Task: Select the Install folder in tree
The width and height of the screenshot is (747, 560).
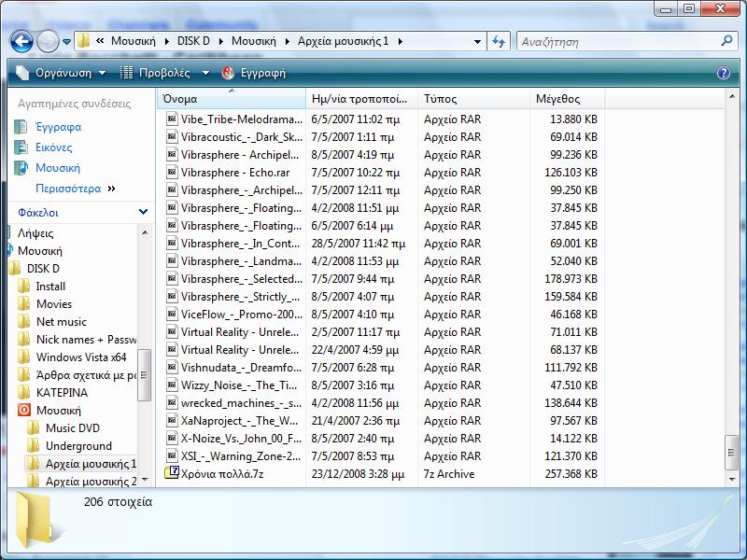Action: [50, 287]
